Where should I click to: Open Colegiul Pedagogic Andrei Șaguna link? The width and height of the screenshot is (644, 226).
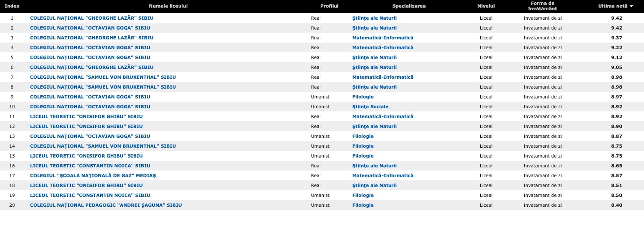point(106,205)
